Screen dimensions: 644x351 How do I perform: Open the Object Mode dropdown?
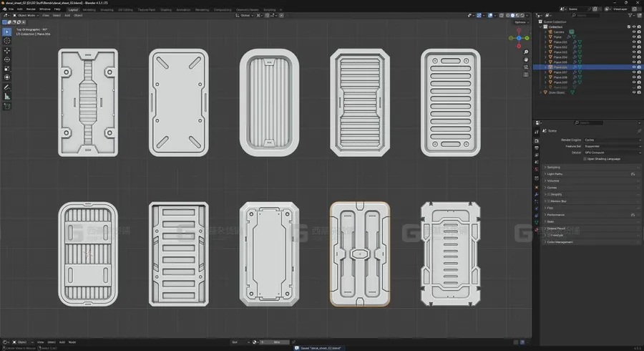[26, 15]
